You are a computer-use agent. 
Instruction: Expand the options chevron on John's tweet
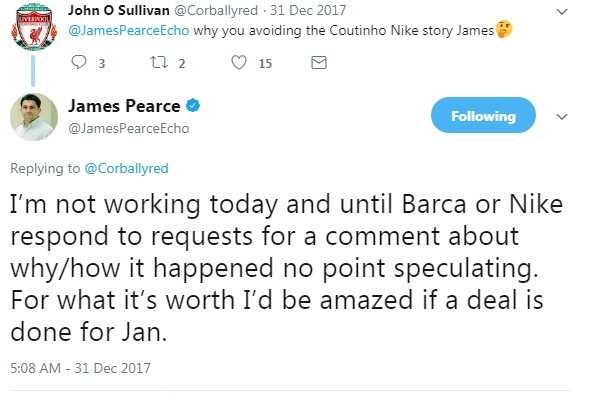562,12
